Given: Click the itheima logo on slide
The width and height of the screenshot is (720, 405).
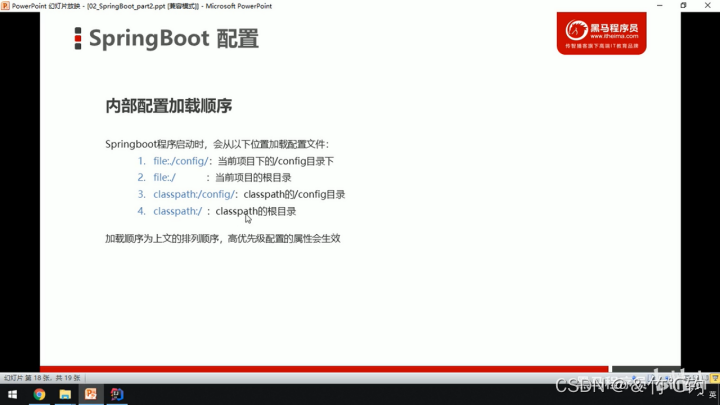Looking at the screenshot, I should (x=602, y=34).
